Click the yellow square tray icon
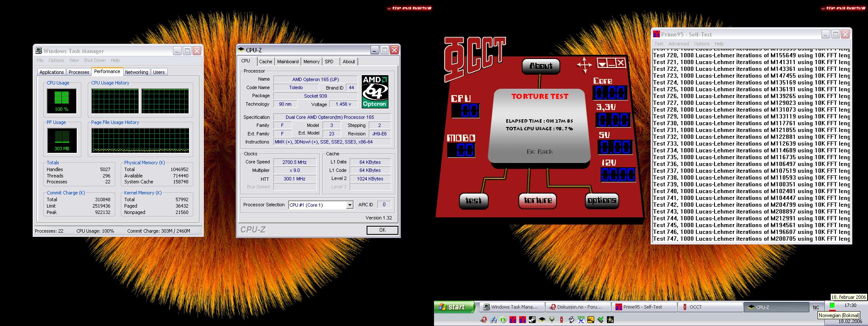The width and height of the screenshot is (868, 326). click(591, 320)
